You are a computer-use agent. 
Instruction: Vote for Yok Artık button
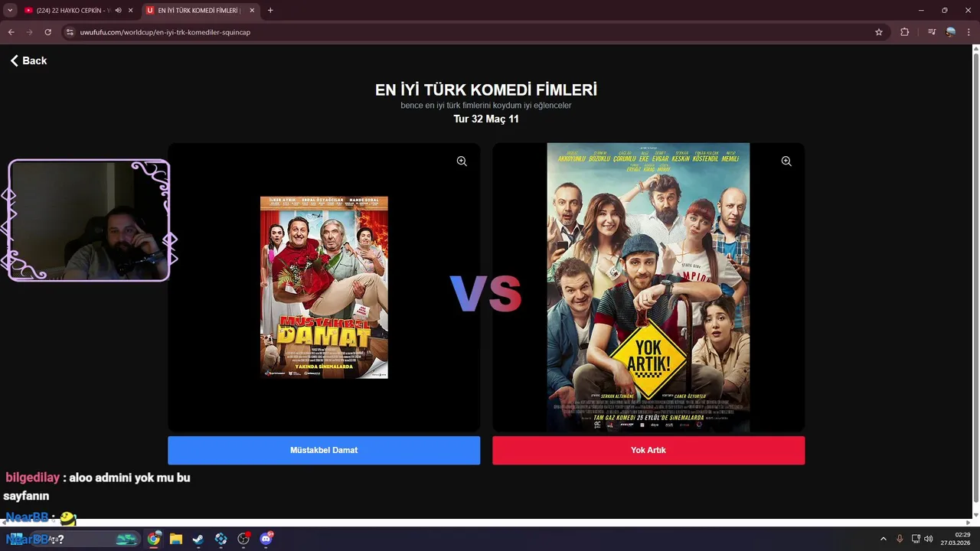648,450
